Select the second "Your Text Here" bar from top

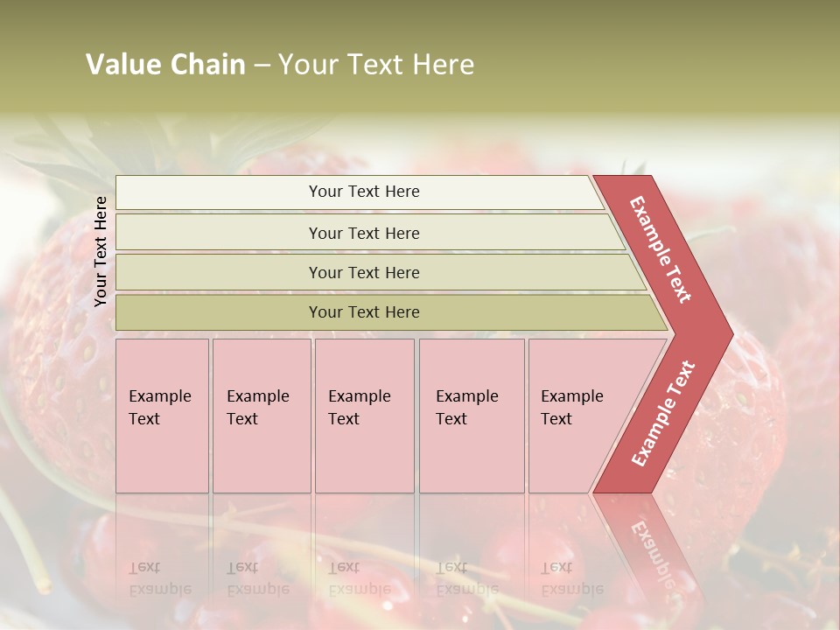click(x=363, y=233)
